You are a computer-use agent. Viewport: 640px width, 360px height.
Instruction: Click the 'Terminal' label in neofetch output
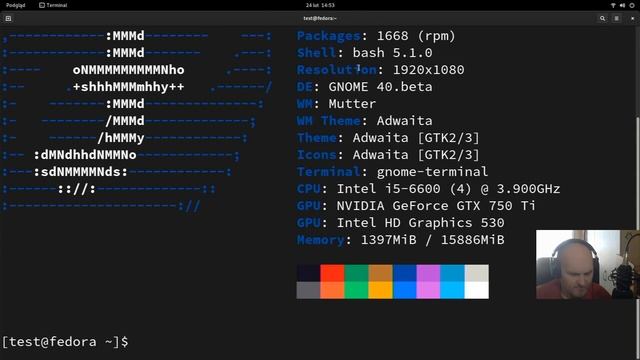click(329, 172)
